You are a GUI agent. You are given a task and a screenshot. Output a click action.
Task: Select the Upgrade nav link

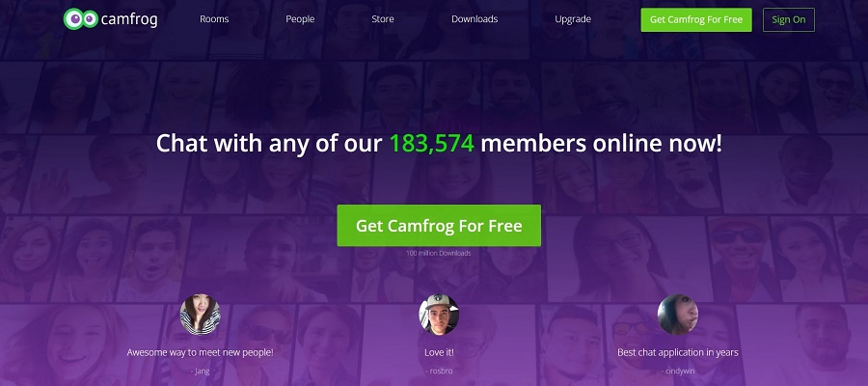click(x=573, y=19)
